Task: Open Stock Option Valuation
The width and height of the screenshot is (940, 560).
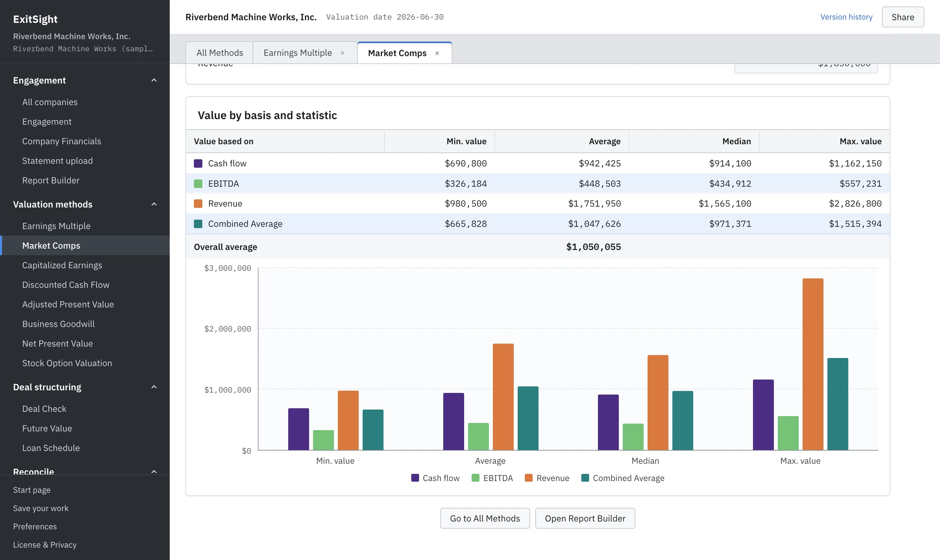Action: coord(85,364)
